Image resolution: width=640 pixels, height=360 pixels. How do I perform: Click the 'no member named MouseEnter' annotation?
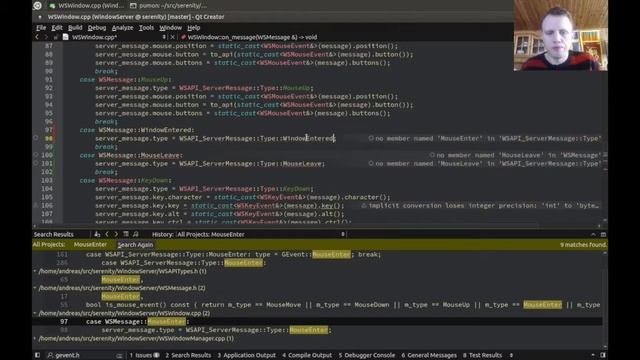[x=484, y=138]
